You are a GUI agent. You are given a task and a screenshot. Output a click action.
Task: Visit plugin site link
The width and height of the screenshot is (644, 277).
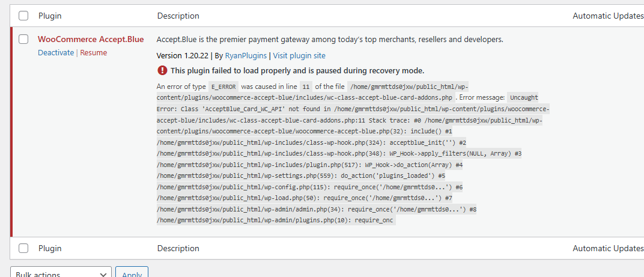(299, 55)
